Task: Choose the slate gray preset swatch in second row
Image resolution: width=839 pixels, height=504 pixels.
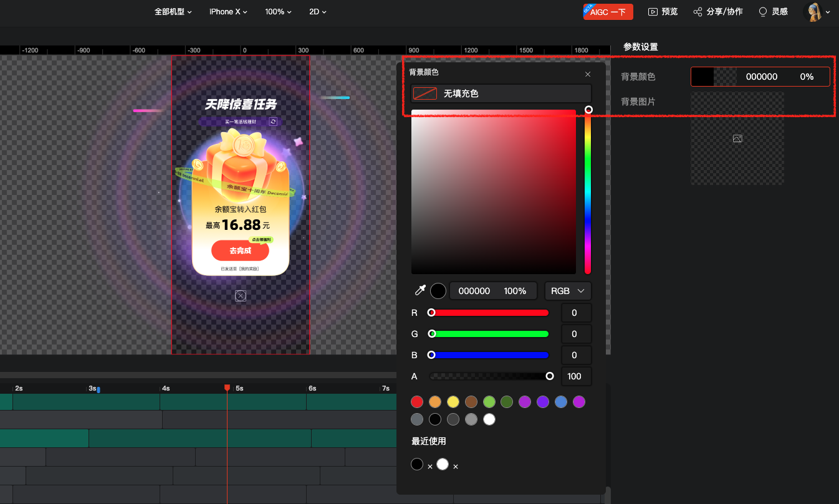Action: click(x=417, y=419)
